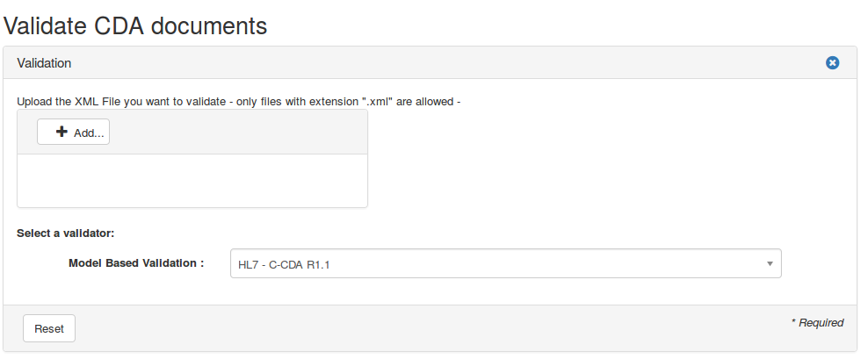Click the dropdown arrow of the validator selector
This screenshot has width=868, height=359.
(770, 263)
